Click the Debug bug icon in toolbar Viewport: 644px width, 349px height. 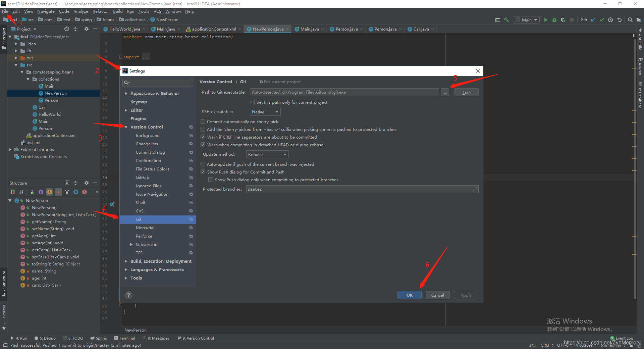(x=554, y=20)
